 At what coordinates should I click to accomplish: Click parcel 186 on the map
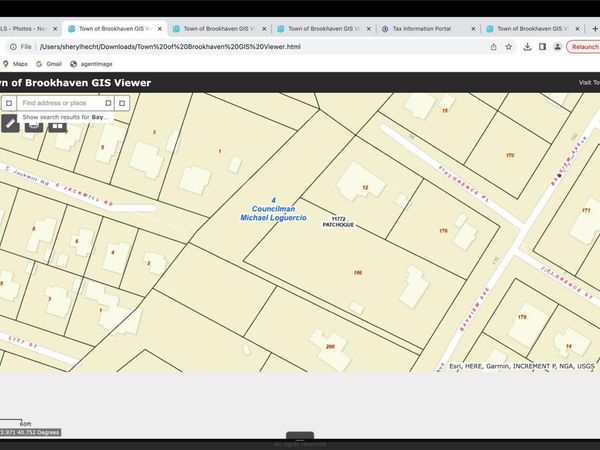pos(357,272)
